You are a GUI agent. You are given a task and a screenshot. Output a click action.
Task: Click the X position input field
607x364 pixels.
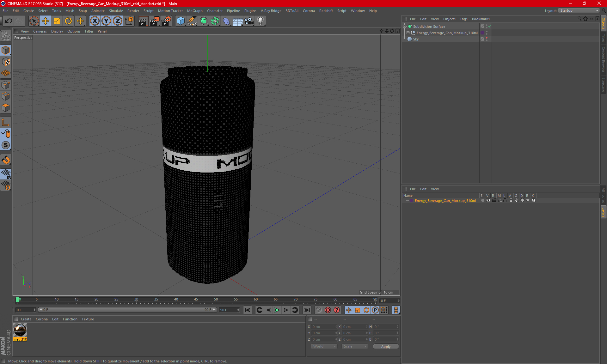(324, 327)
